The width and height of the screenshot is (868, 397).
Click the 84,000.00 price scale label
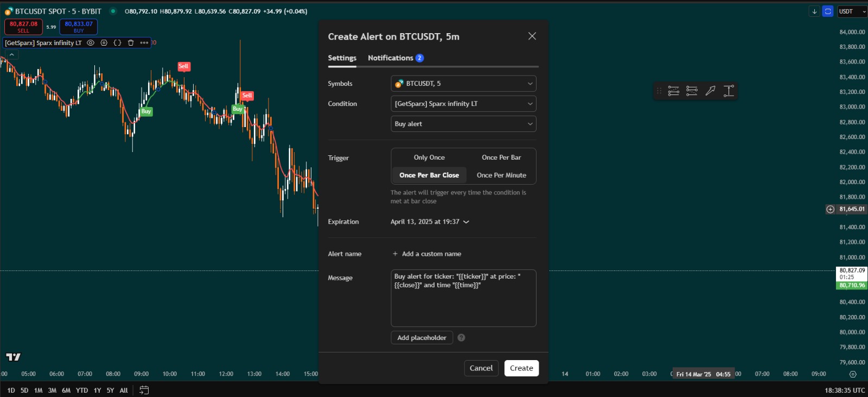(852, 32)
